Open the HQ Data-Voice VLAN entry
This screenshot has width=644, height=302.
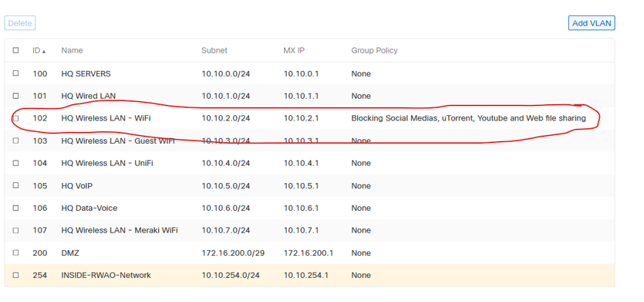89,209
